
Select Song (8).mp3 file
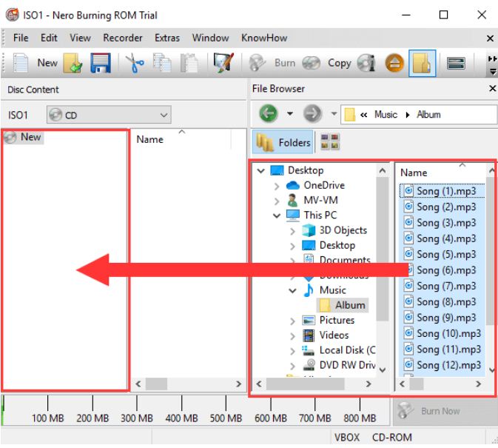pyautogui.click(x=443, y=301)
